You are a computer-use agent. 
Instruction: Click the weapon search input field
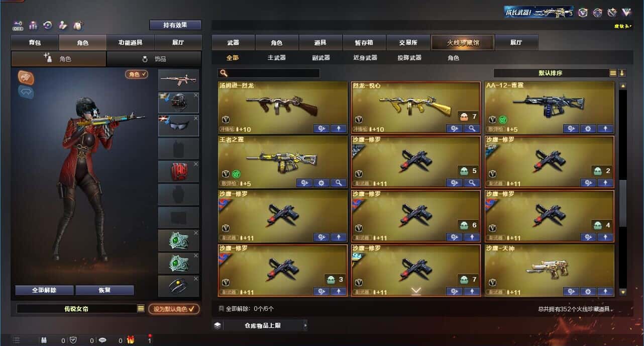269,73
